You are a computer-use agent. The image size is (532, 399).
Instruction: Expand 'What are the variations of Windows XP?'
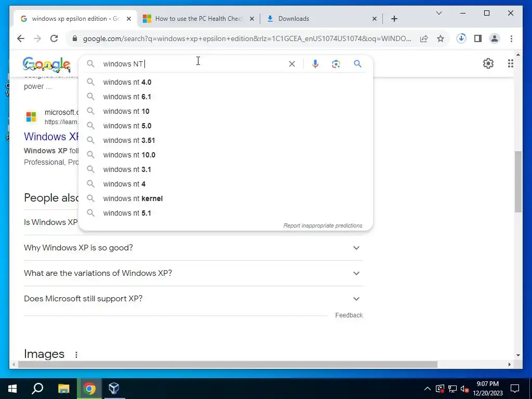(x=193, y=273)
